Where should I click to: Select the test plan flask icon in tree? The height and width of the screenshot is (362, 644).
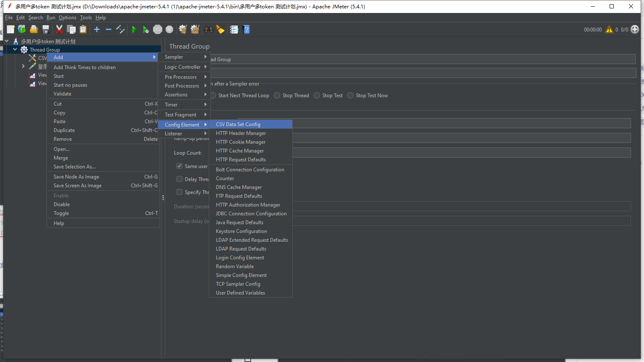[16, 41]
